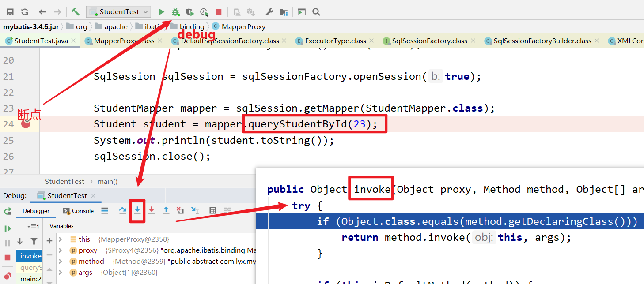Screen dimensions: 644x284
Task: Select mybatis-3.4.6.jar in breadcrumb
Action: [31, 26]
